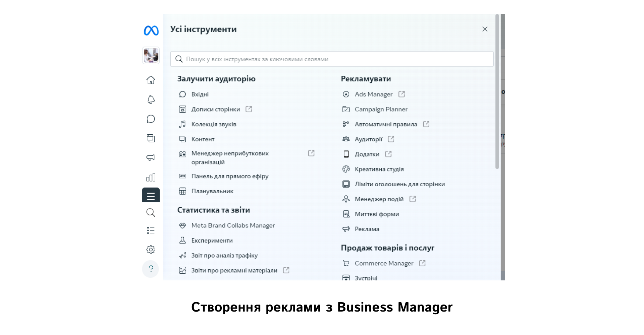Open Колекція звуків tool
The width and height of the screenshot is (644, 335).
(x=214, y=124)
